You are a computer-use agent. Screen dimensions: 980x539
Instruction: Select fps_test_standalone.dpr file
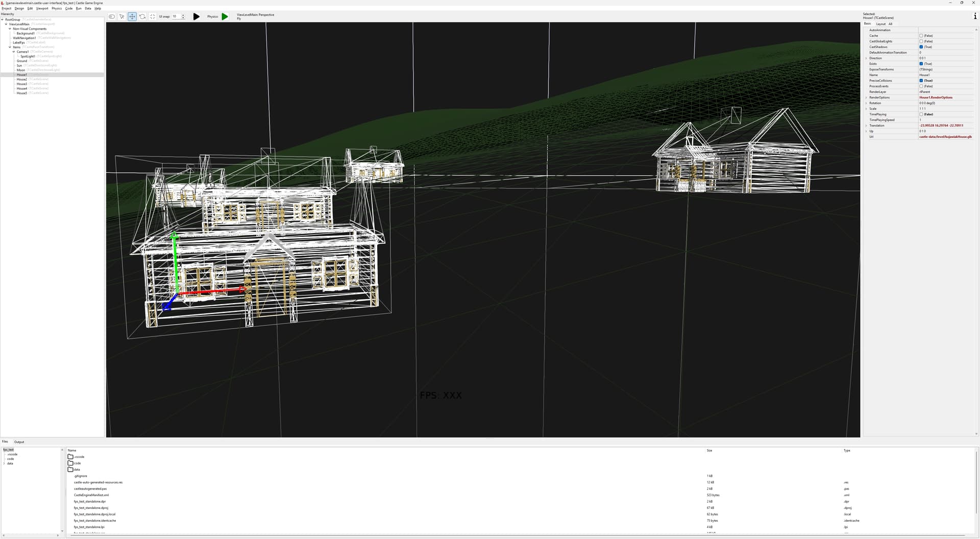(89, 501)
